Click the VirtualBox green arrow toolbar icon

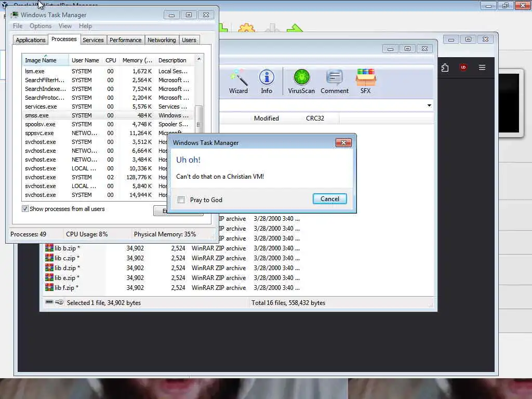coord(295,28)
